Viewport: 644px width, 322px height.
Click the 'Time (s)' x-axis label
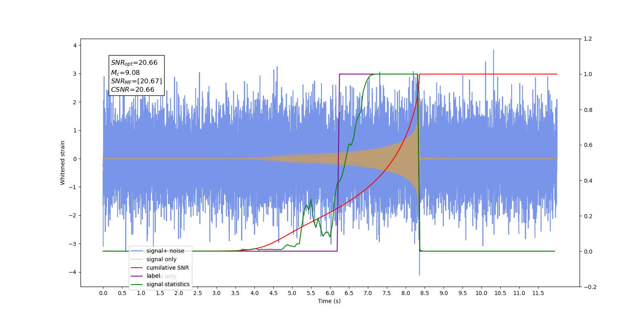point(329,301)
